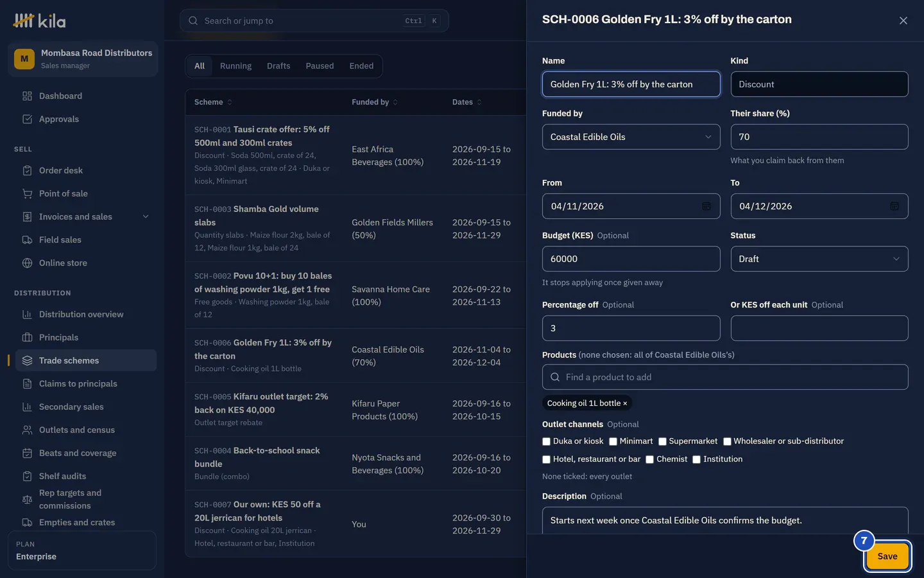Switch to the Running tab
This screenshot has height=578, width=924.
[235, 66]
